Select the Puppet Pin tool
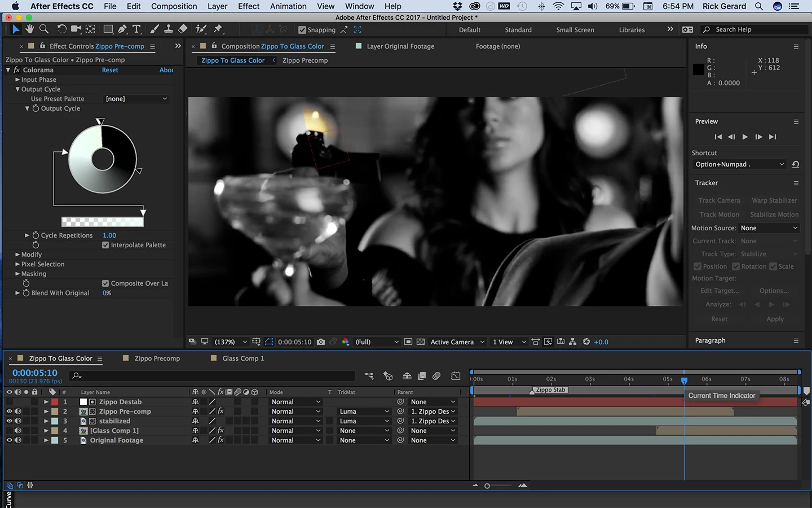The height and width of the screenshot is (508, 812). point(218,29)
